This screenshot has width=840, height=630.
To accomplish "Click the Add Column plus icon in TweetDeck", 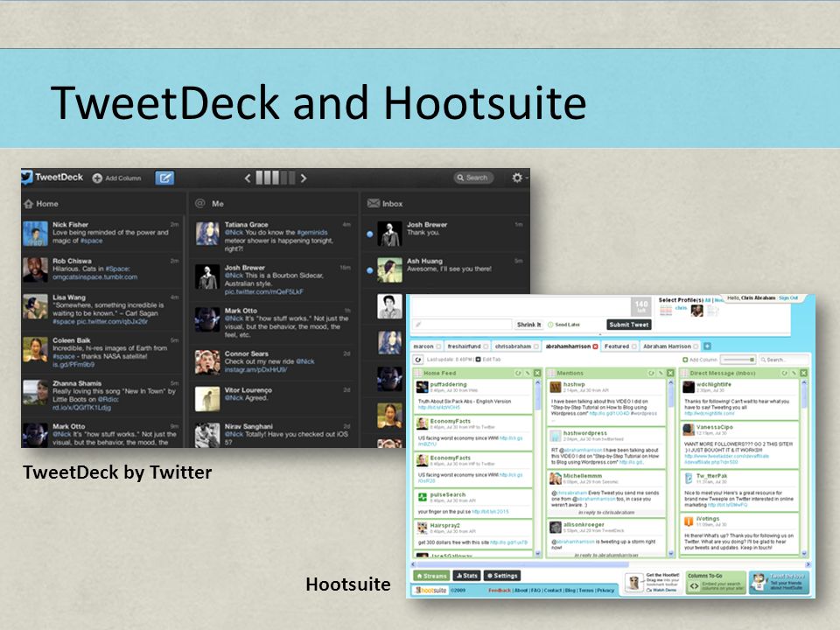I will click(97, 178).
